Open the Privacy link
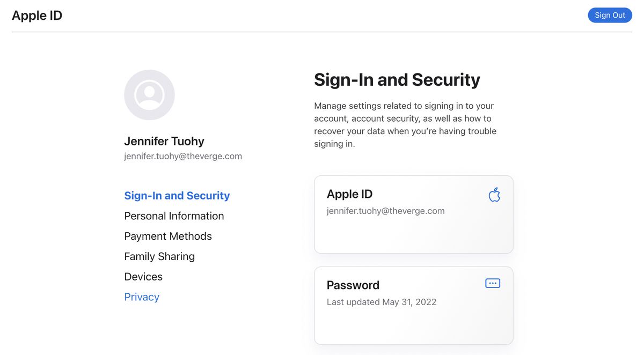Viewport: 644px width, 355px height. [x=142, y=297]
